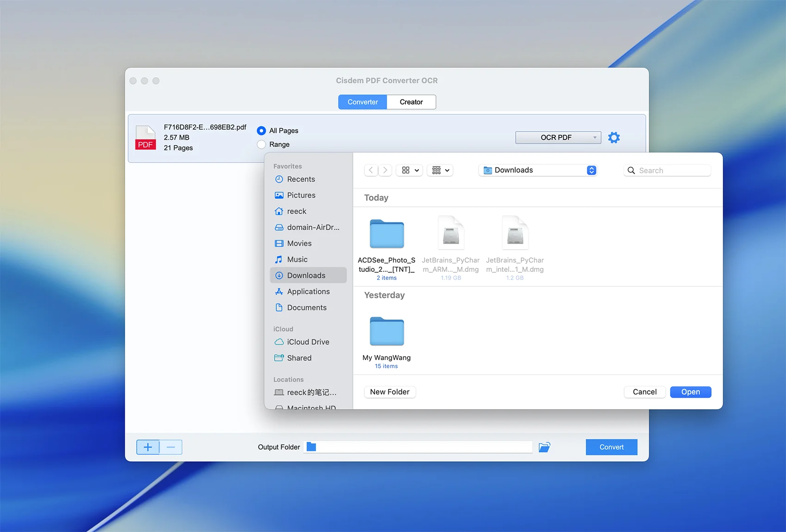
Task: Switch to the Converter tab
Action: 362,102
